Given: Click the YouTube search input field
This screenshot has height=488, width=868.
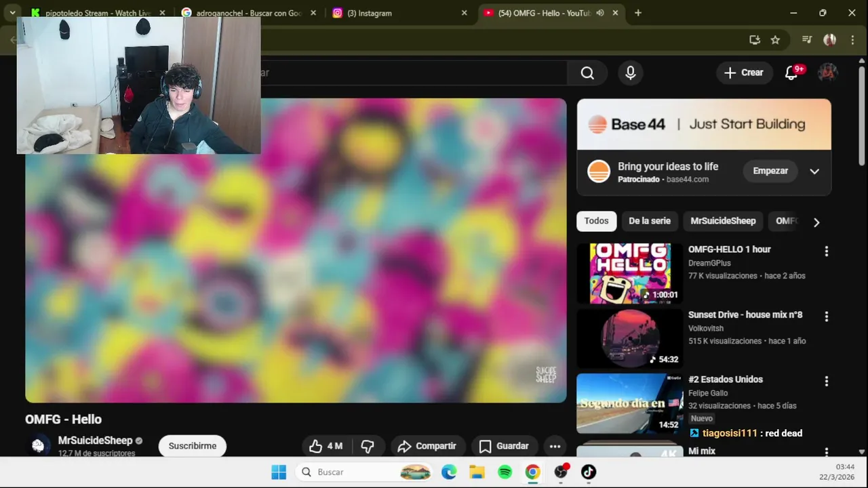Looking at the screenshot, I should click(x=414, y=73).
